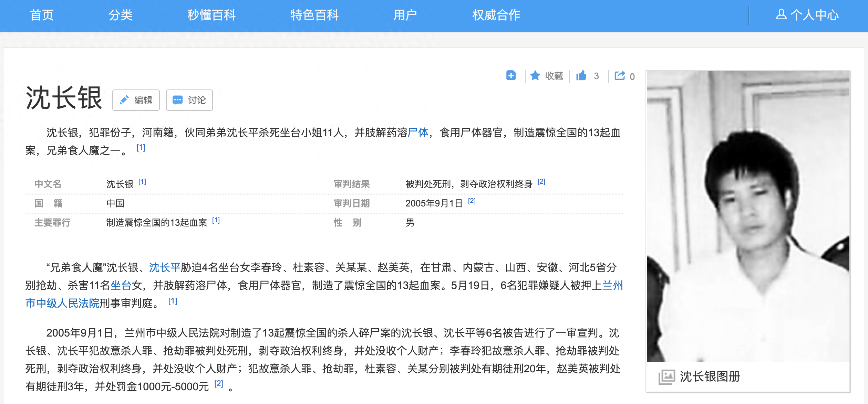
Task: Follow the 尸体 hyperlink in summary
Action: [x=418, y=132]
